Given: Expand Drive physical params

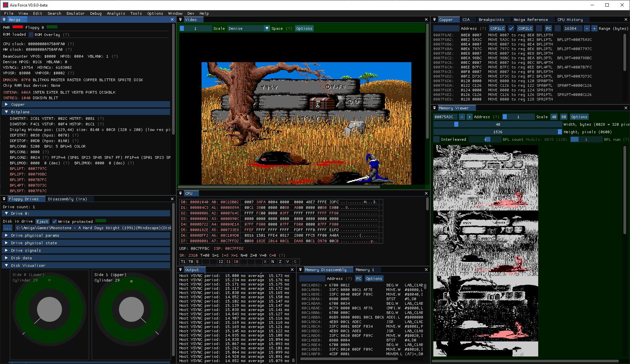Looking at the screenshot, I should point(86,235).
